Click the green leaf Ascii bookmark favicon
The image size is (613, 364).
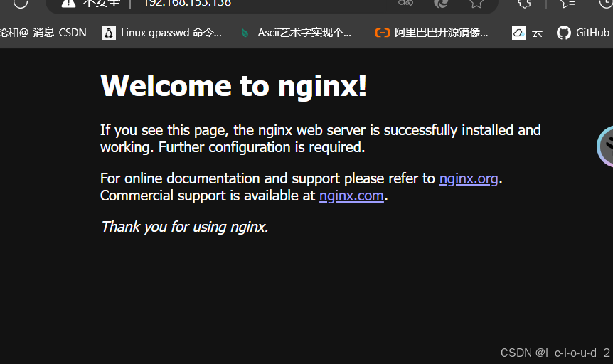click(x=245, y=33)
